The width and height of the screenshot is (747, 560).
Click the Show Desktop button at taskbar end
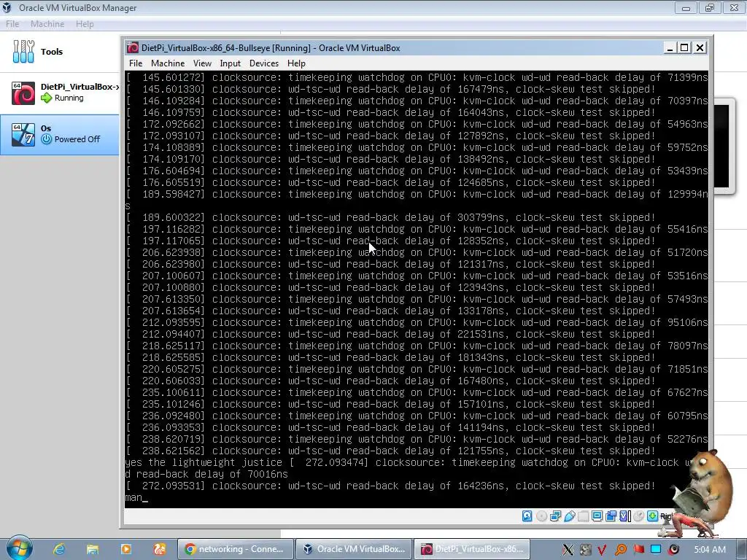click(x=742, y=549)
